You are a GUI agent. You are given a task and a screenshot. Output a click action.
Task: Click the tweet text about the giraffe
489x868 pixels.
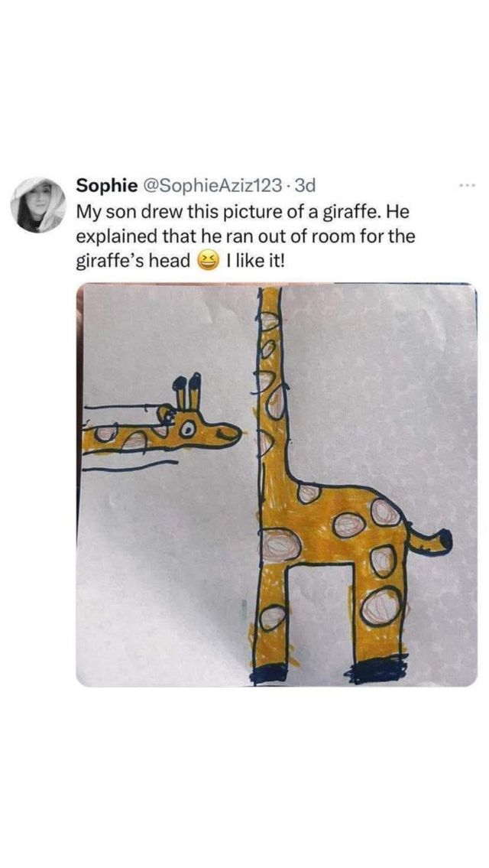[245, 236]
